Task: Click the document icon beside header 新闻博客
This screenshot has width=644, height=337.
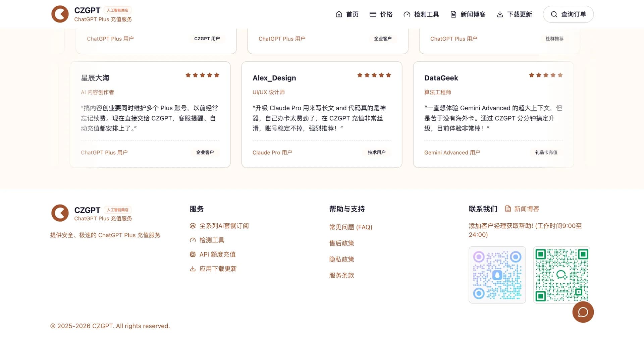Action: (453, 14)
